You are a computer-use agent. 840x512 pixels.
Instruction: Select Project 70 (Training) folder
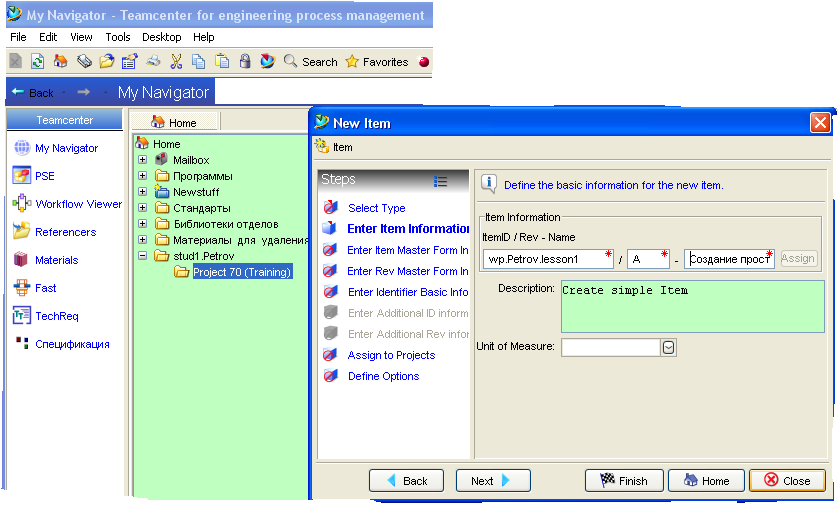point(242,272)
